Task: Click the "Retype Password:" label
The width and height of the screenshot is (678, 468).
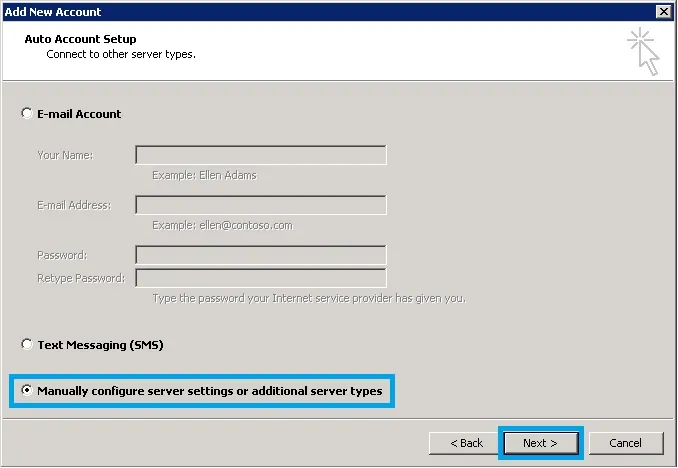Action: pyautogui.click(x=81, y=278)
